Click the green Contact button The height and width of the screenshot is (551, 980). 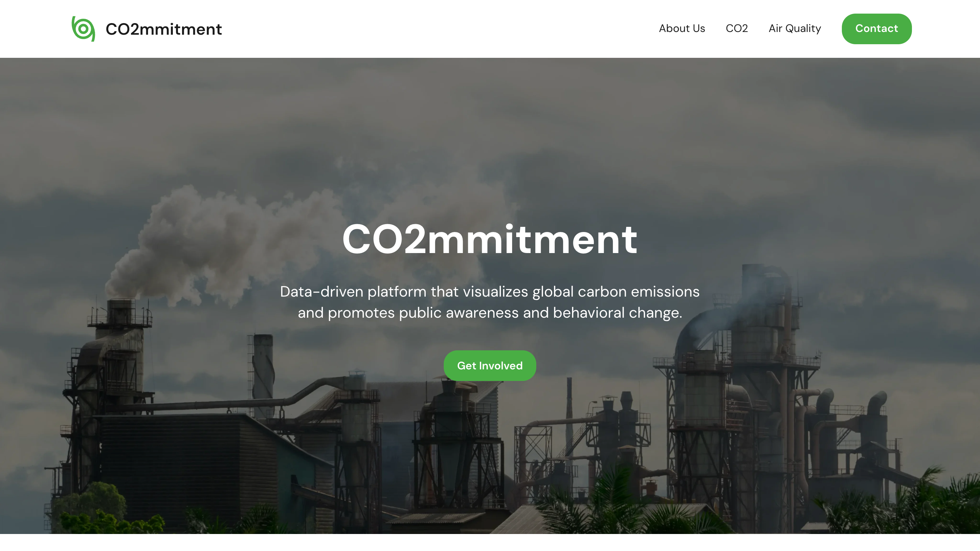tap(877, 29)
